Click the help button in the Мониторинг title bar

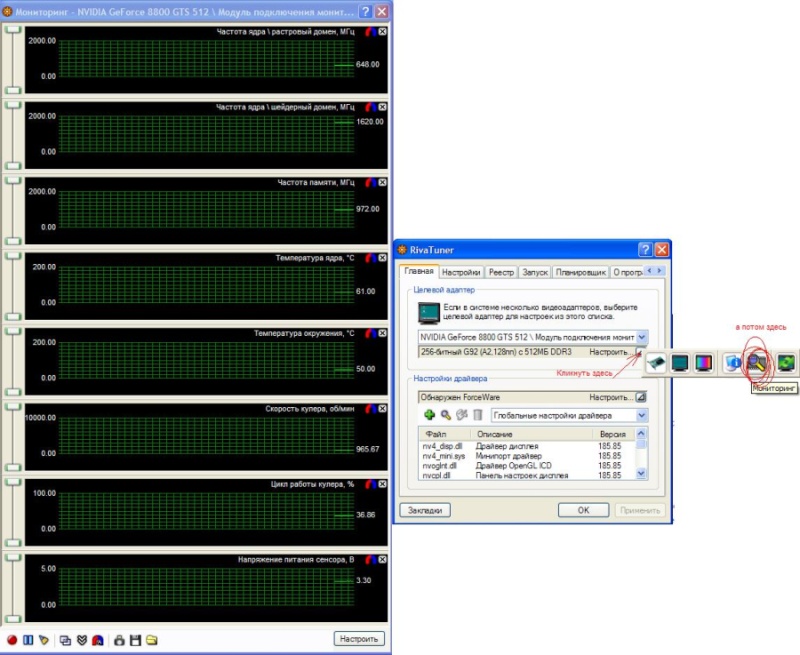[x=365, y=11]
